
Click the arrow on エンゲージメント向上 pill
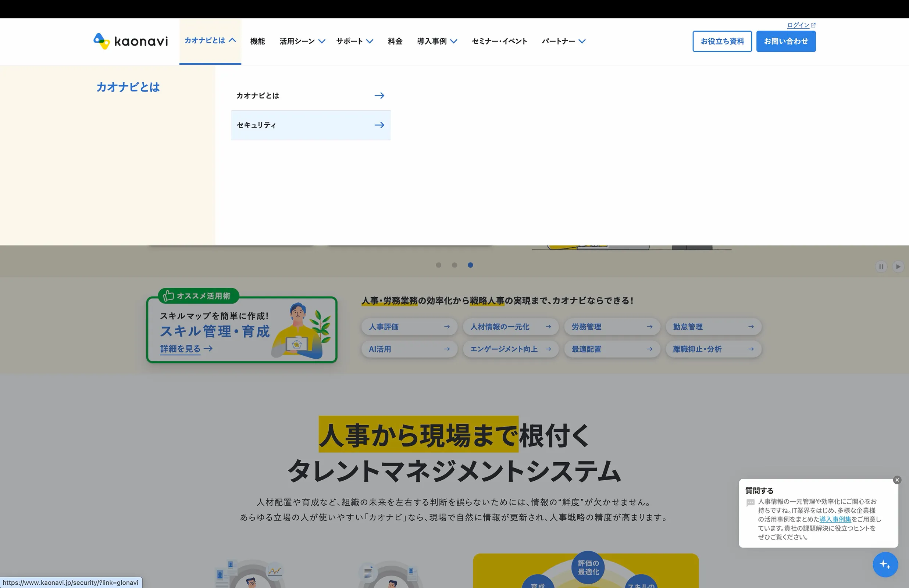[549, 349]
